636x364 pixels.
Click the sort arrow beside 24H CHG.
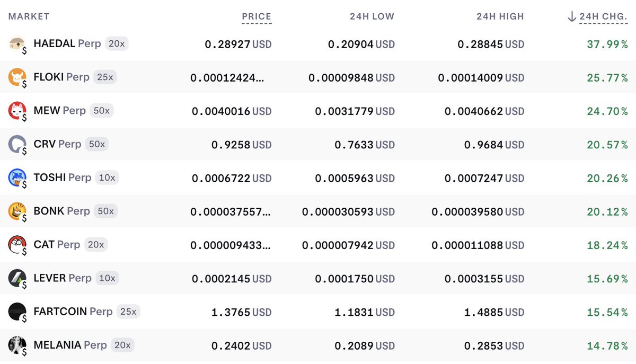(x=571, y=16)
